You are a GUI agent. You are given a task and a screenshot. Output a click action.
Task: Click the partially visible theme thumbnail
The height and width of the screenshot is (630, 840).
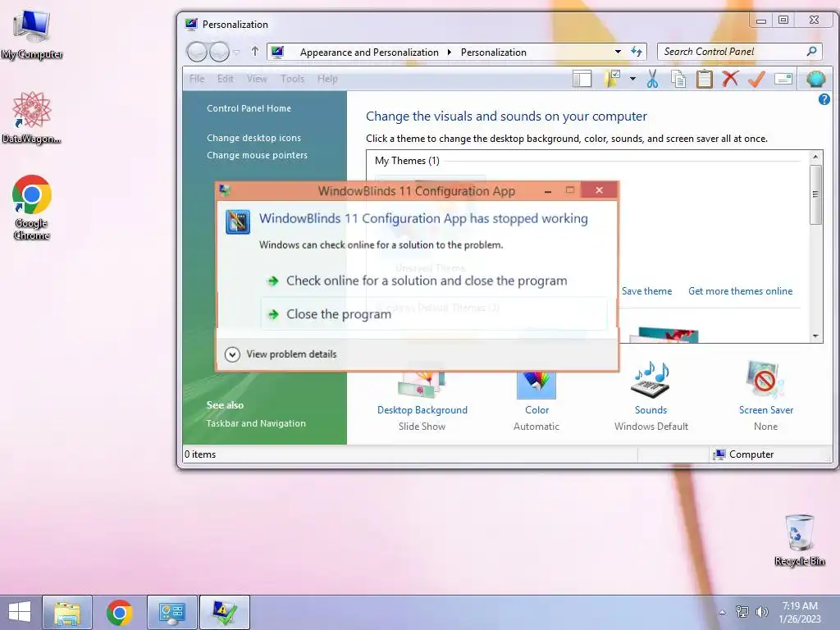tap(664, 335)
